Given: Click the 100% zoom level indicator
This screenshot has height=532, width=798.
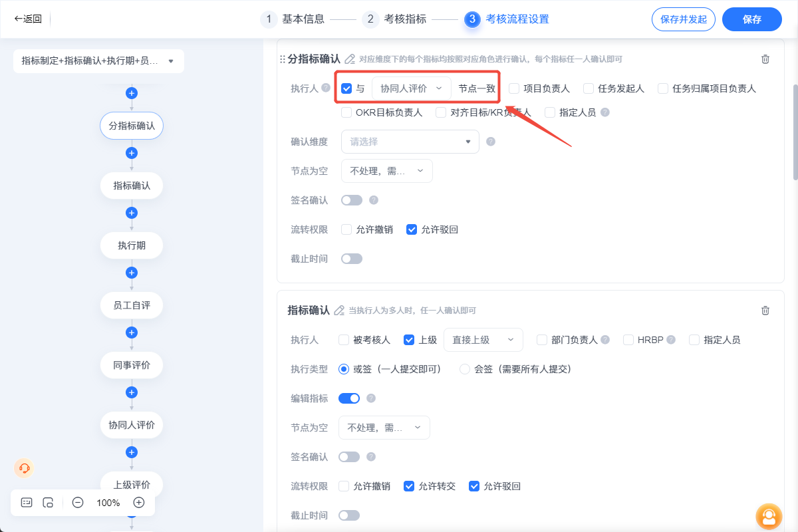Looking at the screenshot, I should pos(108,503).
